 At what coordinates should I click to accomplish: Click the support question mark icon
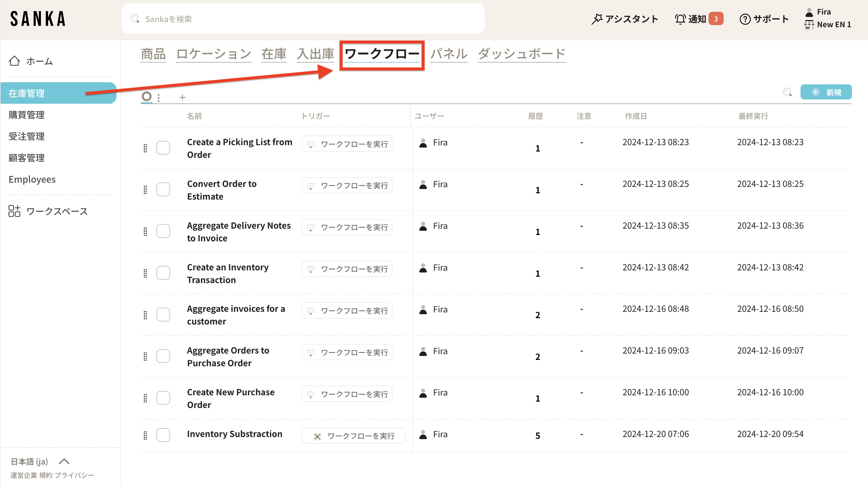(x=745, y=19)
